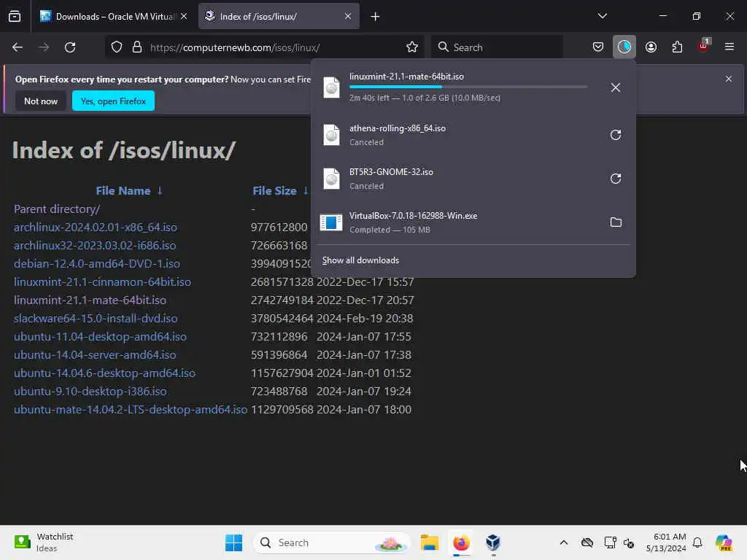Click the Firefox Search box
Viewport: 747px width, 560px height.
pos(497,47)
